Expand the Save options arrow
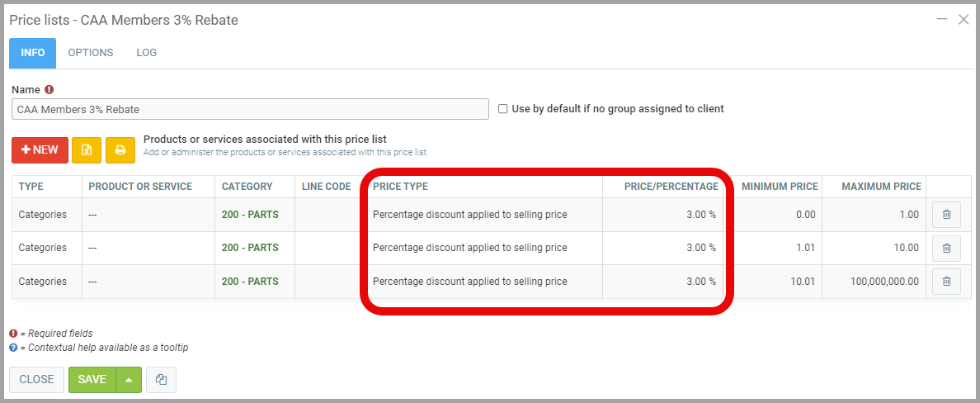The image size is (980, 403). 129,380
